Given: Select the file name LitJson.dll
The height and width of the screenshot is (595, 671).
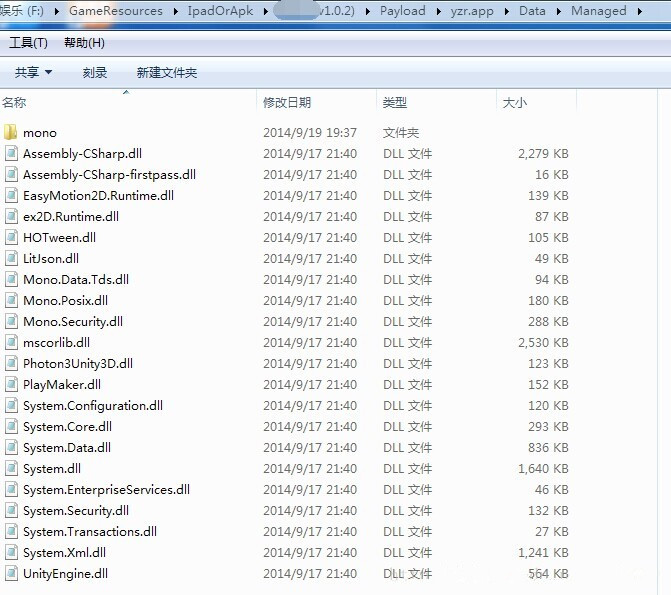Looking at the screenshot, I should point(51,259).
